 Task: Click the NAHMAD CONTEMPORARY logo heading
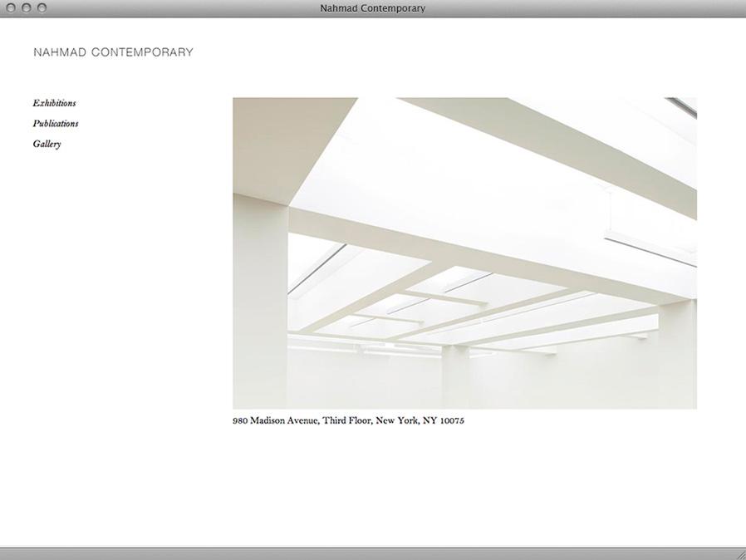pyautogui.click(x=113, y=52)
